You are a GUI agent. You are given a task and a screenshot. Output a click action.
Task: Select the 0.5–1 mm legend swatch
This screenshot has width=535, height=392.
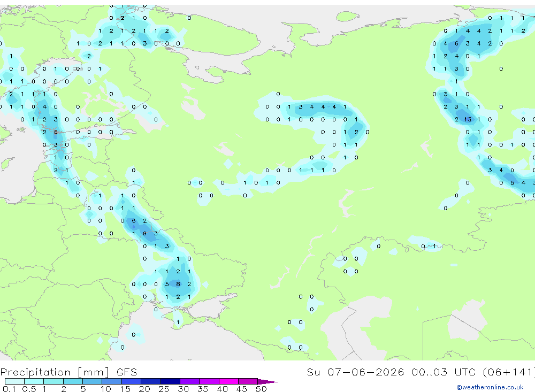click(34, 381)
